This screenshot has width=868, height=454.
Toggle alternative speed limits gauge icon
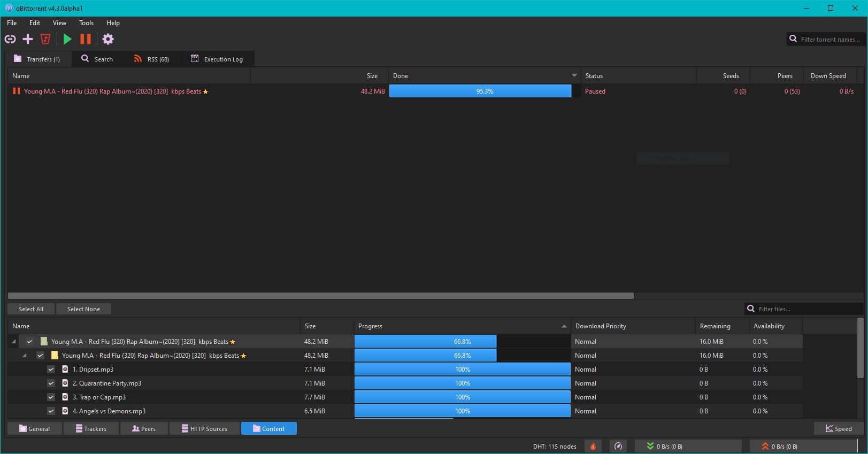click(x=618, y=446)
